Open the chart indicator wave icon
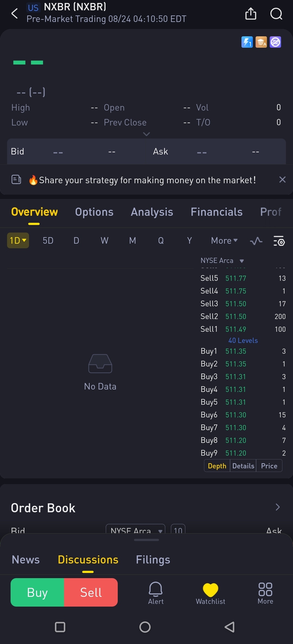 pos(256,241)
